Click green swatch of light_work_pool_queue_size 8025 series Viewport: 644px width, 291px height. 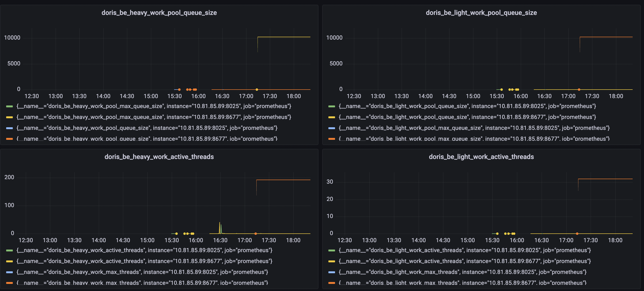coord(332,106)
